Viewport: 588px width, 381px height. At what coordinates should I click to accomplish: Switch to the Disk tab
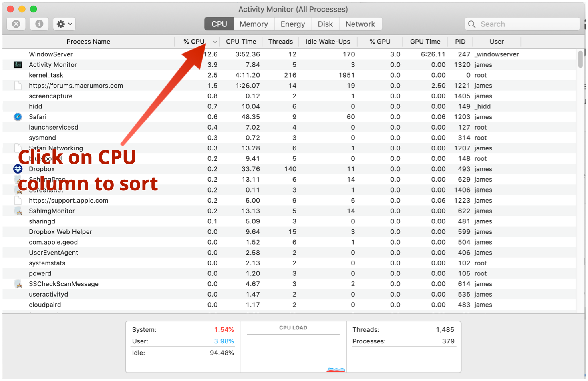tap(325, 24)
